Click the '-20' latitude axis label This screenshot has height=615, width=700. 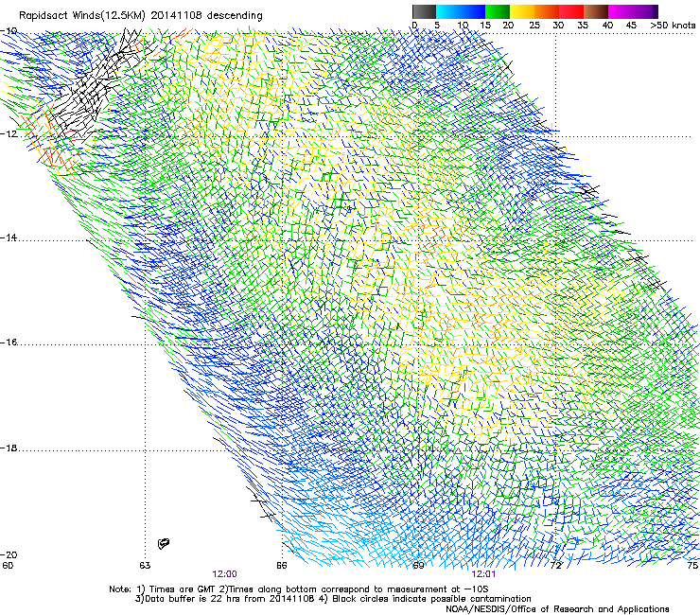click(x=9, y=554)
